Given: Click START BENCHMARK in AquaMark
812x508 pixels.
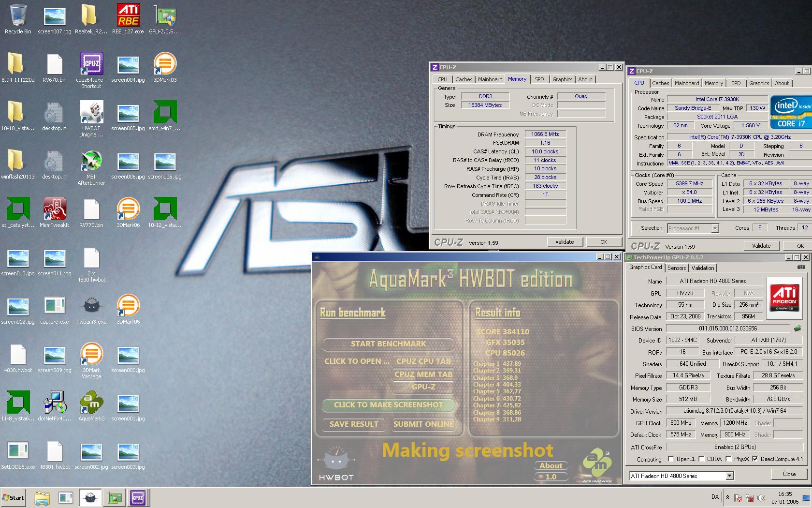Looking at the screenshot, I should 389,344.
